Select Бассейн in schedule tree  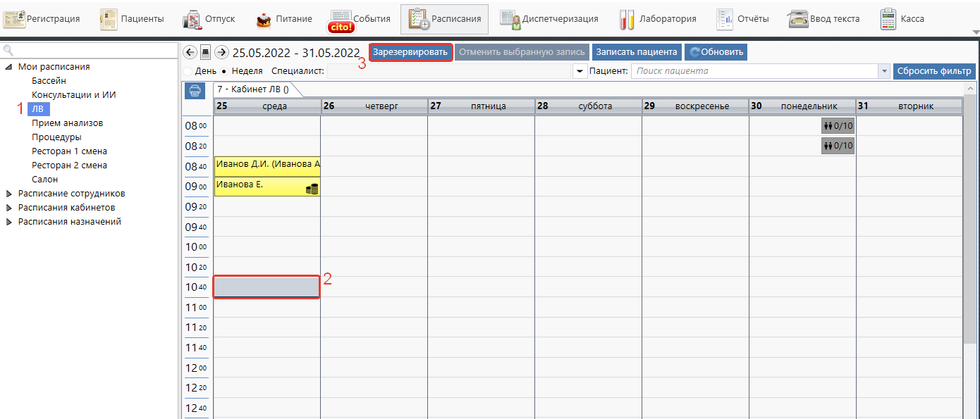point(49,81)
